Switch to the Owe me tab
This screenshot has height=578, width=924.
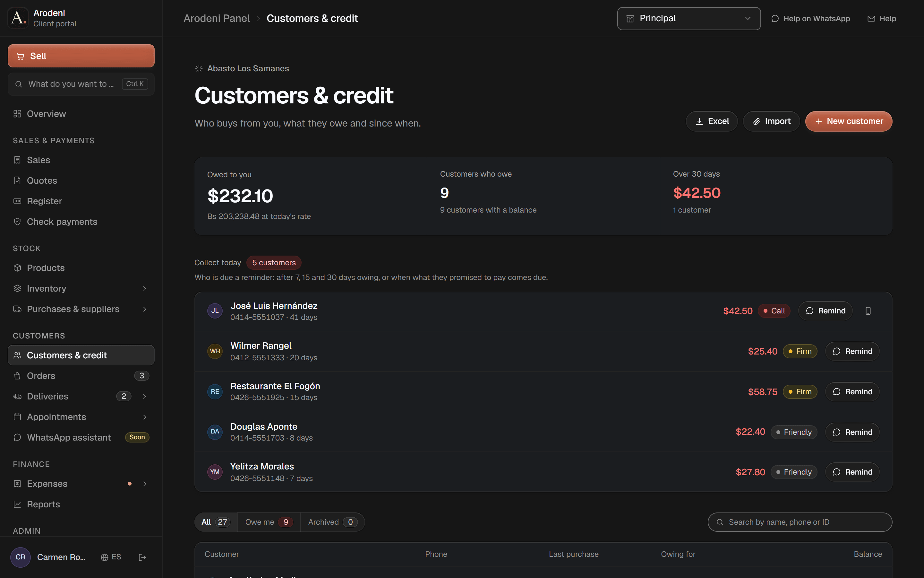click(269, 522)
